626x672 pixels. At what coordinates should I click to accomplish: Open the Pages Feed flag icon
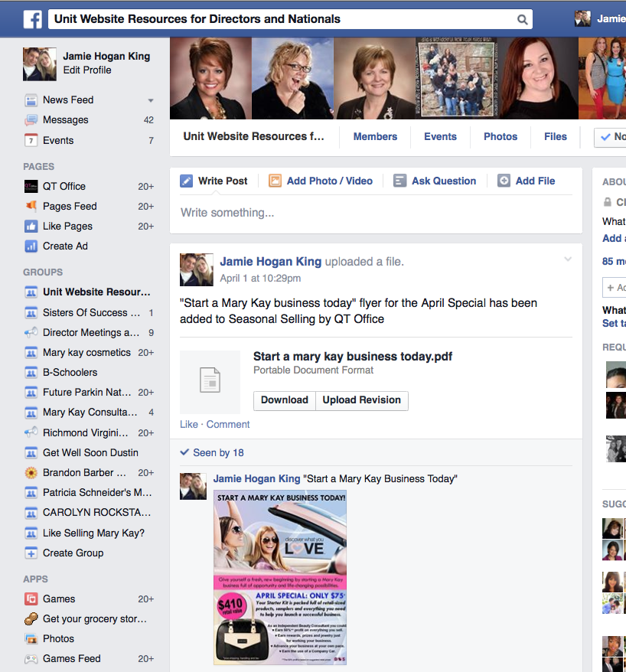[x=31, y=206]
